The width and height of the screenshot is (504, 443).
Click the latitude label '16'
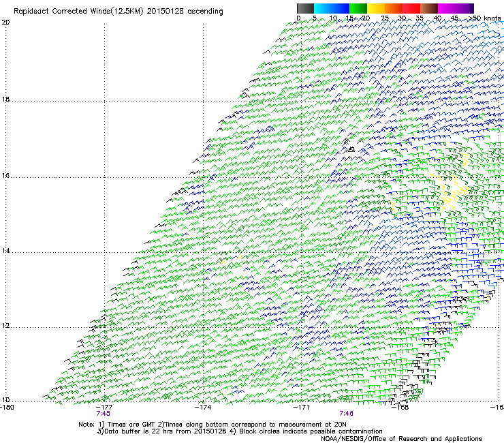[5, 176]
